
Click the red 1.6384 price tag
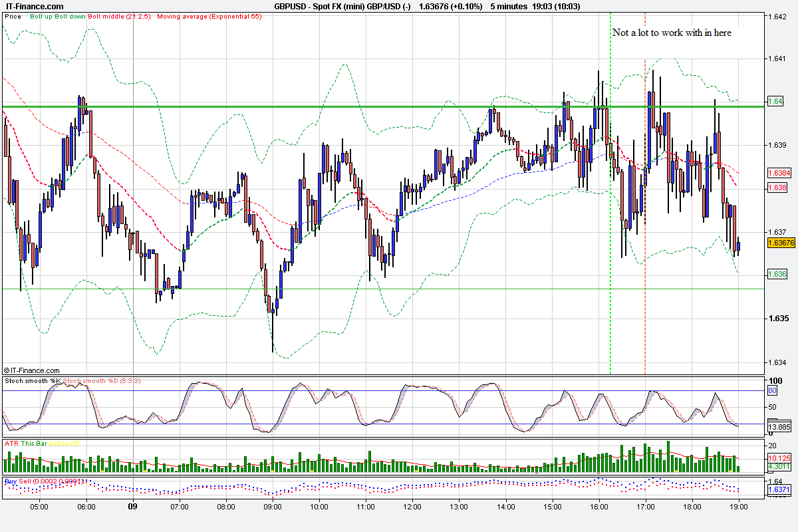779,173
